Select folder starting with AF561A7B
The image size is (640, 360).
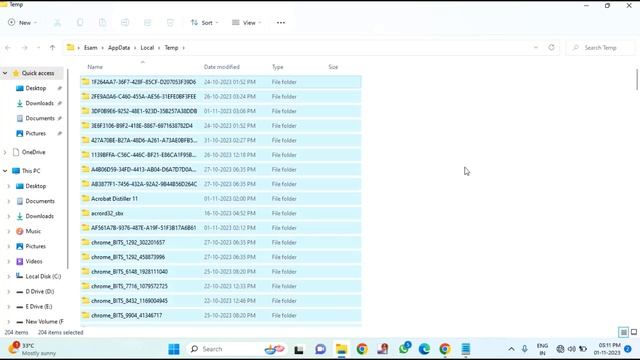tap(220, 228)
